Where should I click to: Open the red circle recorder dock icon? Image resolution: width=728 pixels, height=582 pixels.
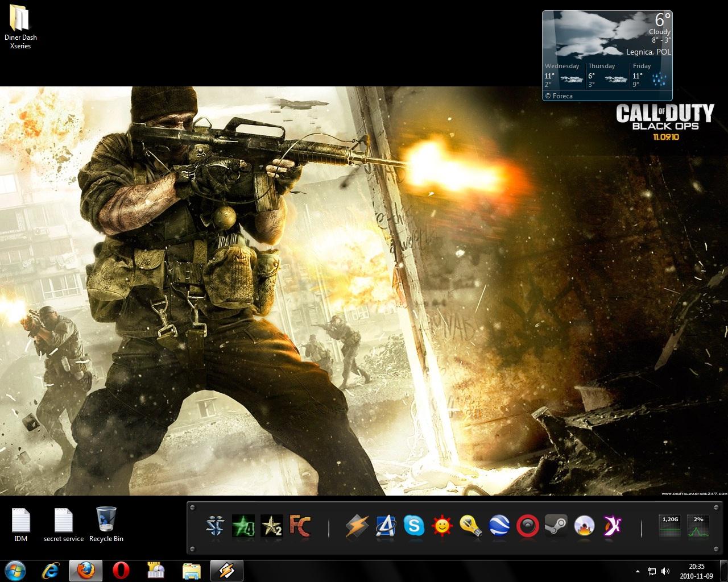click(x=528, y=526)
